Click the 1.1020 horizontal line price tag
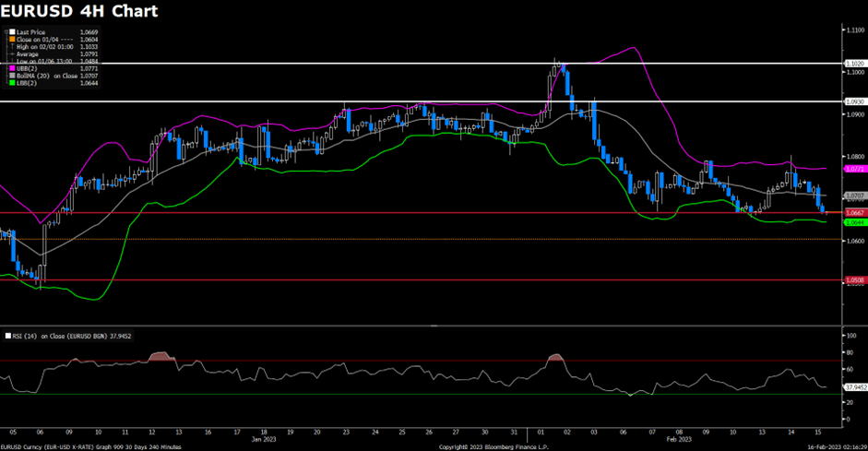The width and height of the screenshot is (868, 451). tap(854, 64)
